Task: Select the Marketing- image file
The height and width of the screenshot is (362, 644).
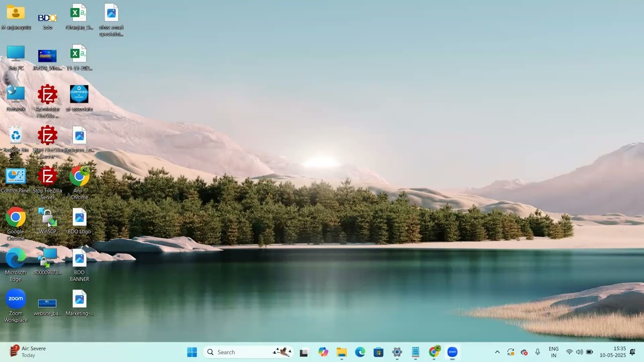Action: 79,303
